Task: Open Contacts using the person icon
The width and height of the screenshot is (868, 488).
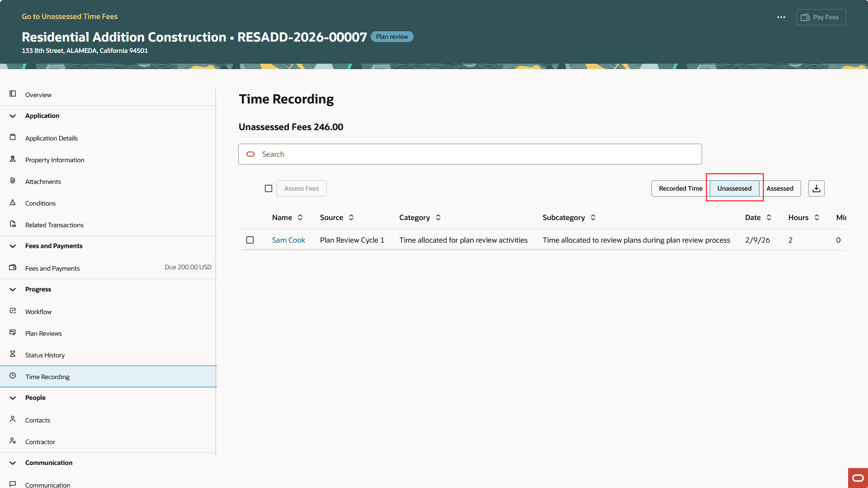Action: pos(13,419)
